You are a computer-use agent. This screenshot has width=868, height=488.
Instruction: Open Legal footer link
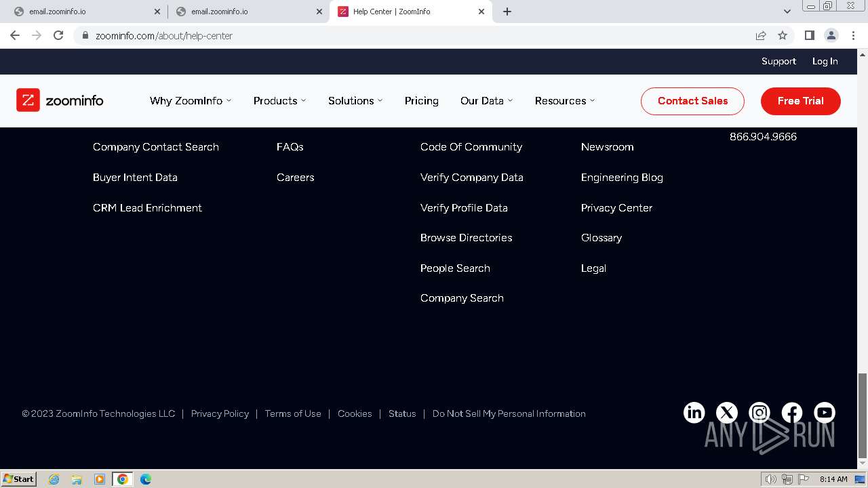tap(593, 268)
